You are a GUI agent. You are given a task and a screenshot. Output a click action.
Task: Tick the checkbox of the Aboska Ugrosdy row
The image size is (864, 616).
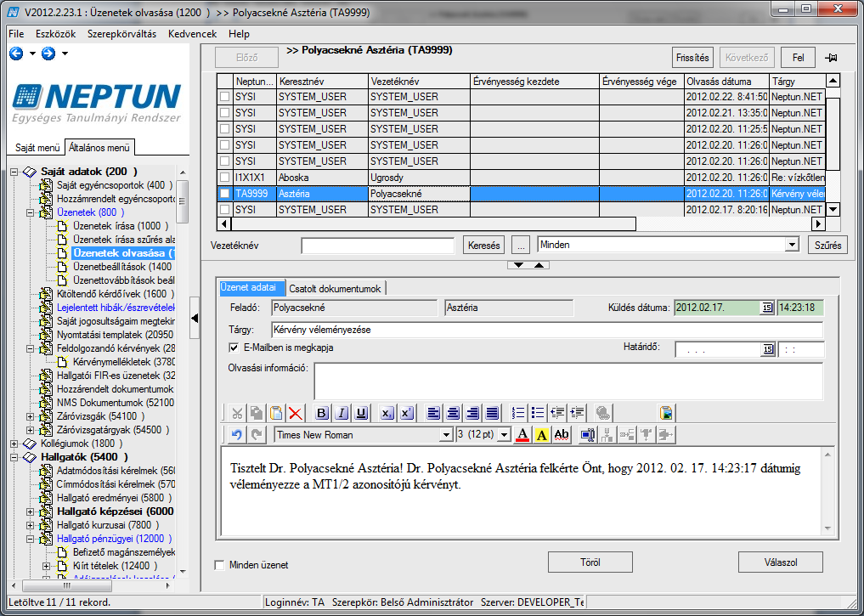pyautogui.click(x=224, y=178)
